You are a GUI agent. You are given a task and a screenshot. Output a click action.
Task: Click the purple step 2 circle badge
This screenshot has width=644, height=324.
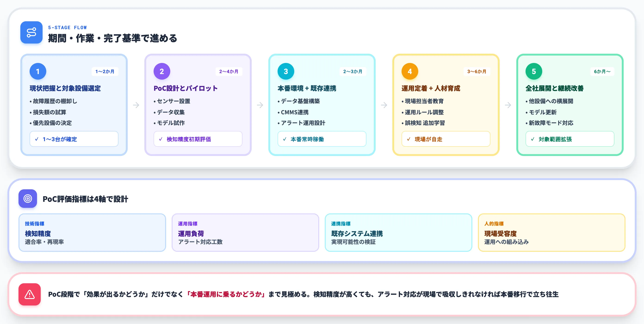click(162, 71)
